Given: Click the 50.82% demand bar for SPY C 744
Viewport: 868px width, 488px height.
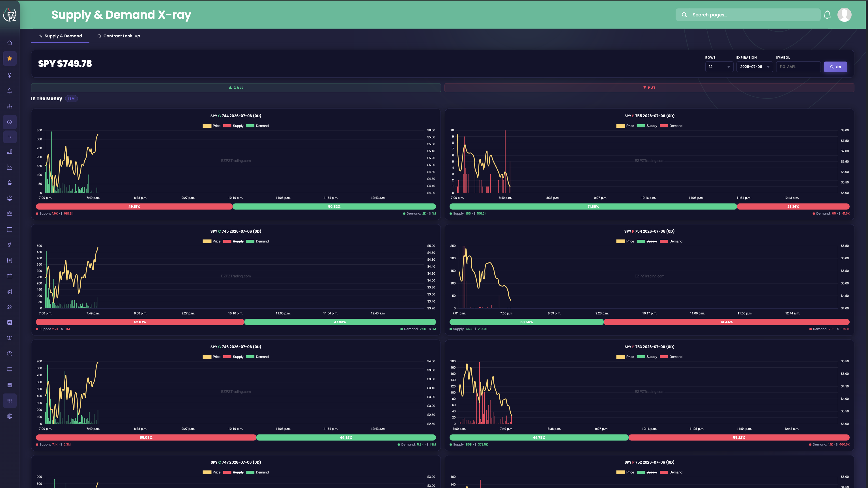Looking at the screenshot, I should point(334,207).
